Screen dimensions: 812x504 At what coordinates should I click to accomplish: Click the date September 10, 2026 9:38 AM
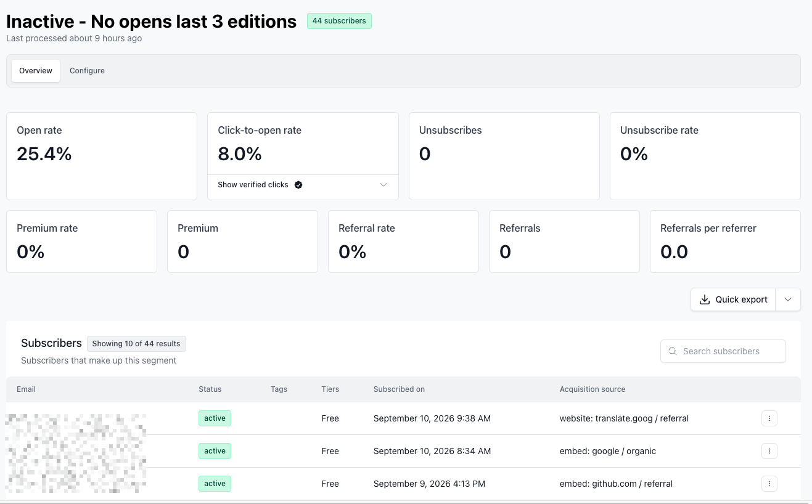[432, 418]
